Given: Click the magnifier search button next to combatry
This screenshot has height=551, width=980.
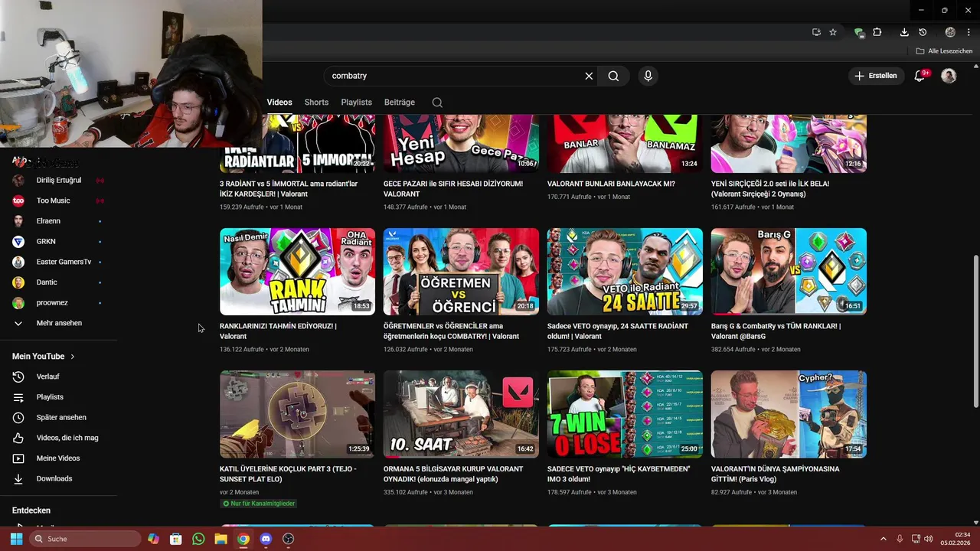Looking at the screenshot, I should (x=613, y=76).
